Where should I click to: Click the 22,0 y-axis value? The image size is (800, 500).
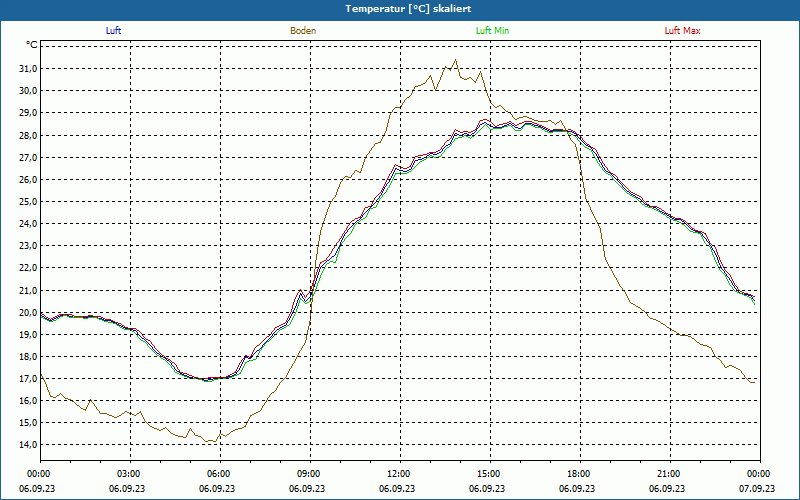point(28,268)
